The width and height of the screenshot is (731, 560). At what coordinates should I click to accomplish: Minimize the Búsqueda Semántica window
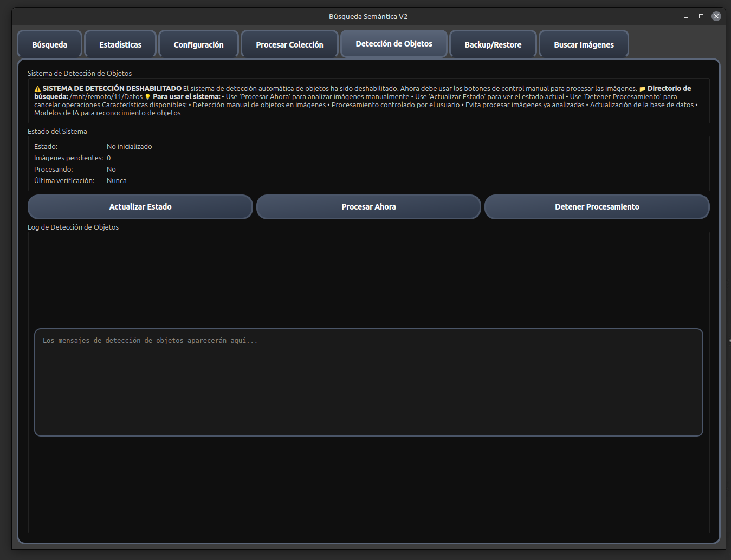point(686,17)
